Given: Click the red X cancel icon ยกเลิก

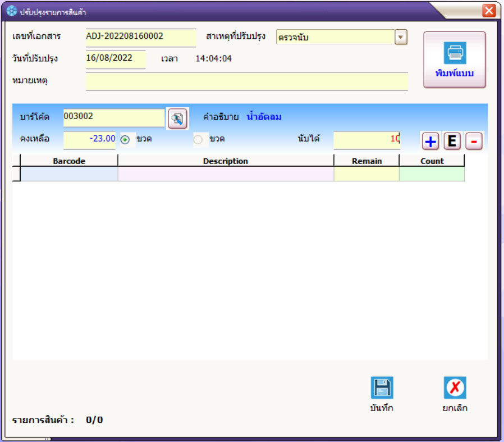Looking at the screenshot, I should (x=455, y=388).
